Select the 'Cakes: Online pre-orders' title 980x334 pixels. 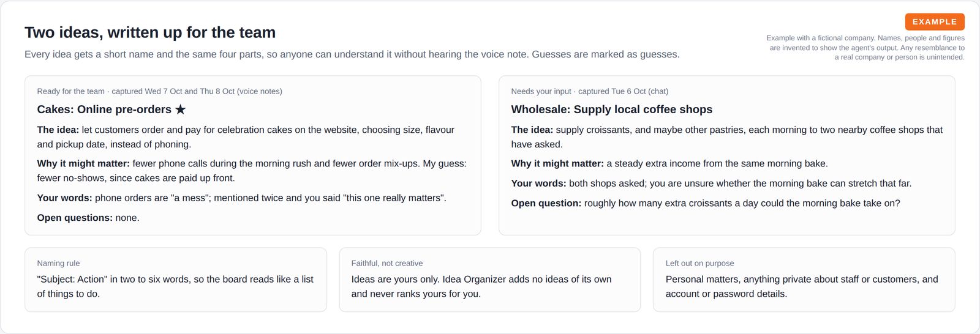(x=104, y=109)
